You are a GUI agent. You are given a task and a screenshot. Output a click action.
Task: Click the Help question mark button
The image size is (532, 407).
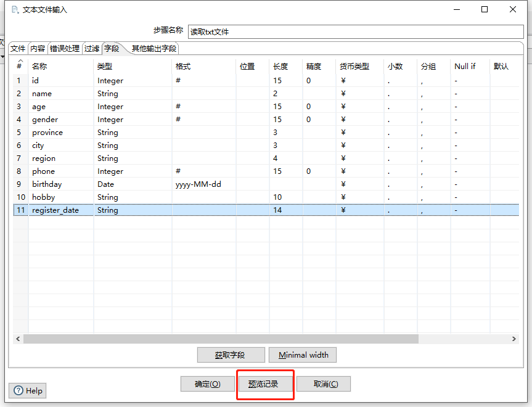28,390
